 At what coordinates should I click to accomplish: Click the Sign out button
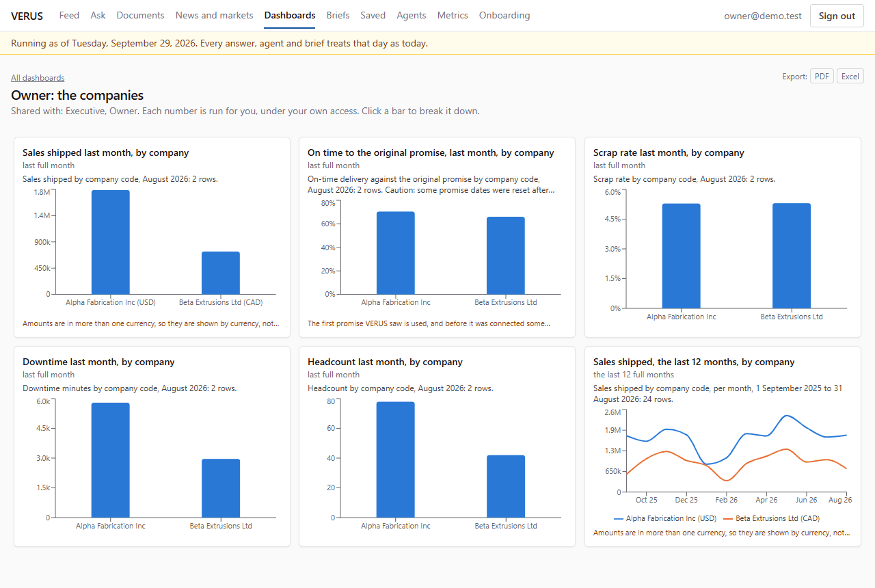tap(837, 16)
